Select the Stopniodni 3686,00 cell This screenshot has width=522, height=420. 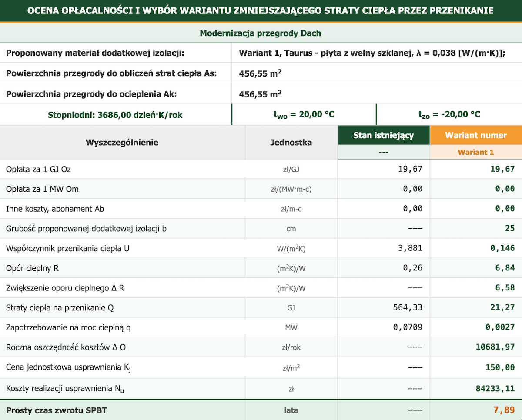(x=115, y=115)
